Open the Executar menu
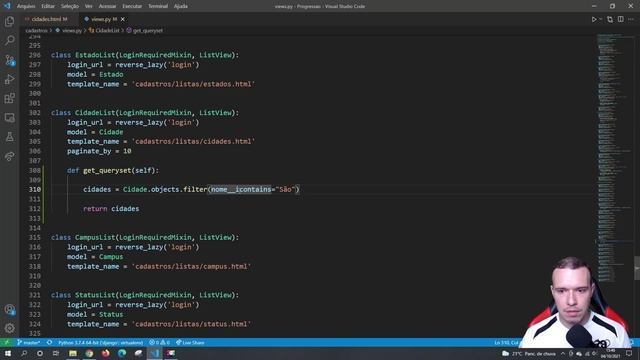Screen dimensions: 640x360 point(132,6)
